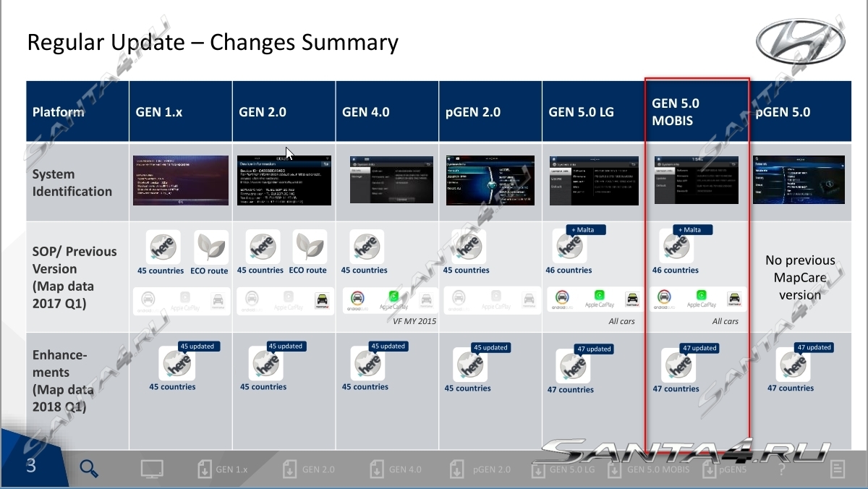The image size is (868, 489).
Task: Click '47 countries' under pGEN 5.0
Action: coord(792,388)
